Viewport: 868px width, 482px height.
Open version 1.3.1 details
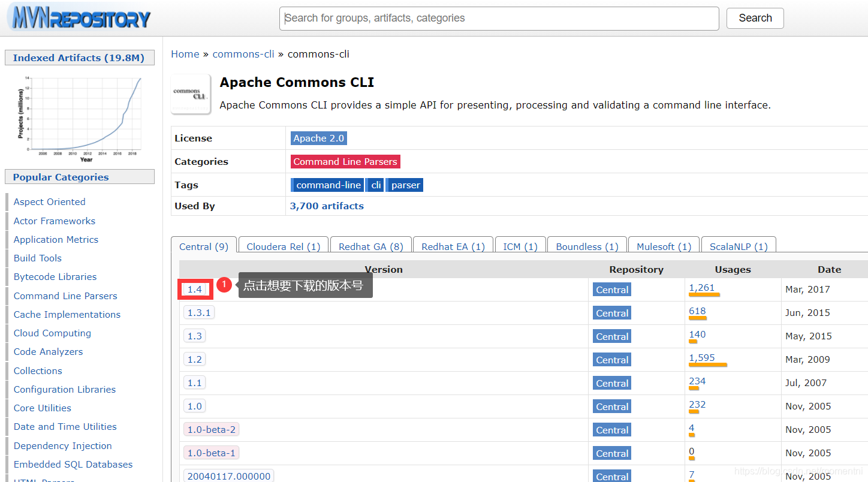tap(198, 312)
